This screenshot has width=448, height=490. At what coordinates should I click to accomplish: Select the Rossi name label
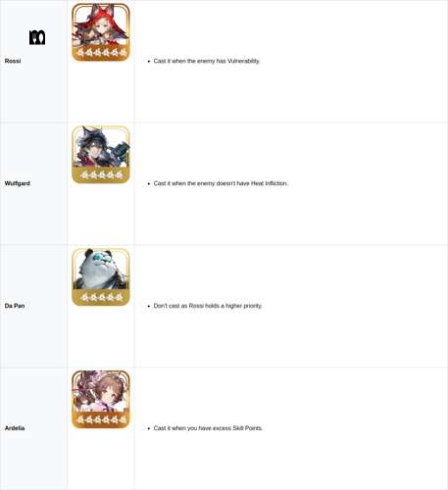(x=13, y=61)
